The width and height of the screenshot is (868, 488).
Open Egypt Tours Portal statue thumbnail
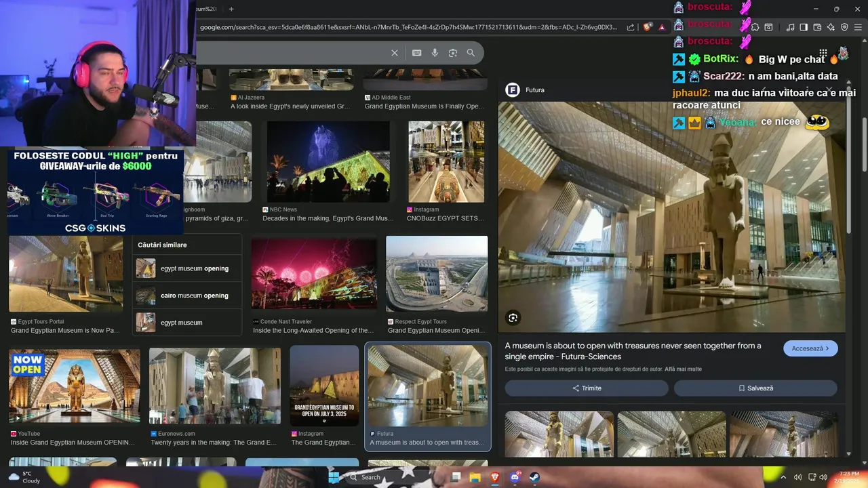click(66, 274)
